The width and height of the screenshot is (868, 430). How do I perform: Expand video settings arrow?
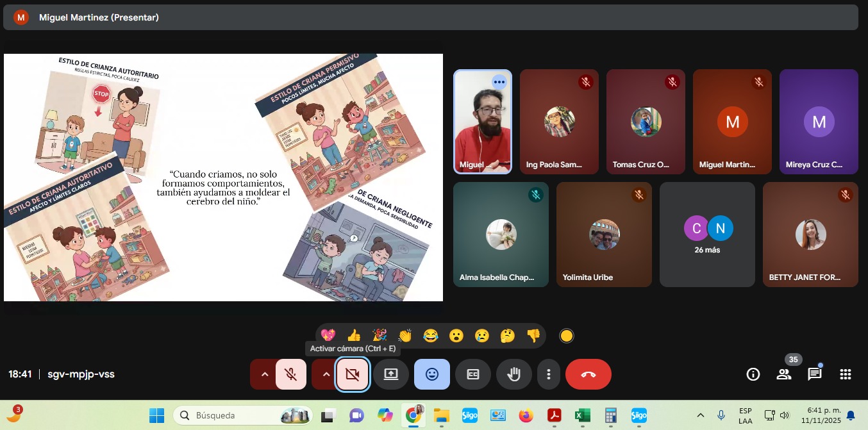click(325, 374)
